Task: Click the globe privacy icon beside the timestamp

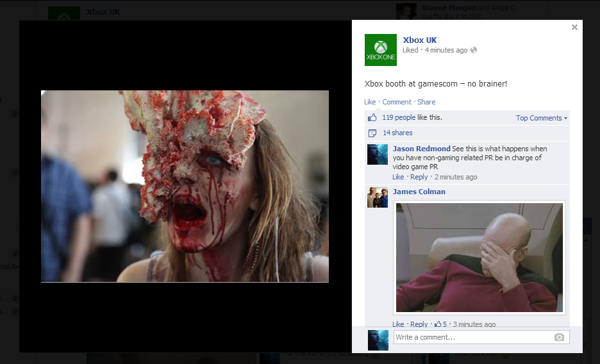Action: (474, 51)
